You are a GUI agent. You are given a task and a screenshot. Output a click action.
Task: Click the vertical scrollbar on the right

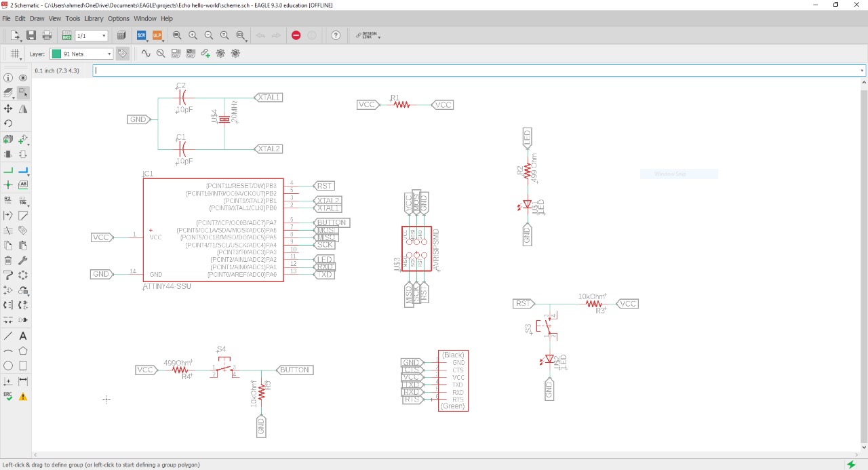pyautogui.click(x=863, y=265)
